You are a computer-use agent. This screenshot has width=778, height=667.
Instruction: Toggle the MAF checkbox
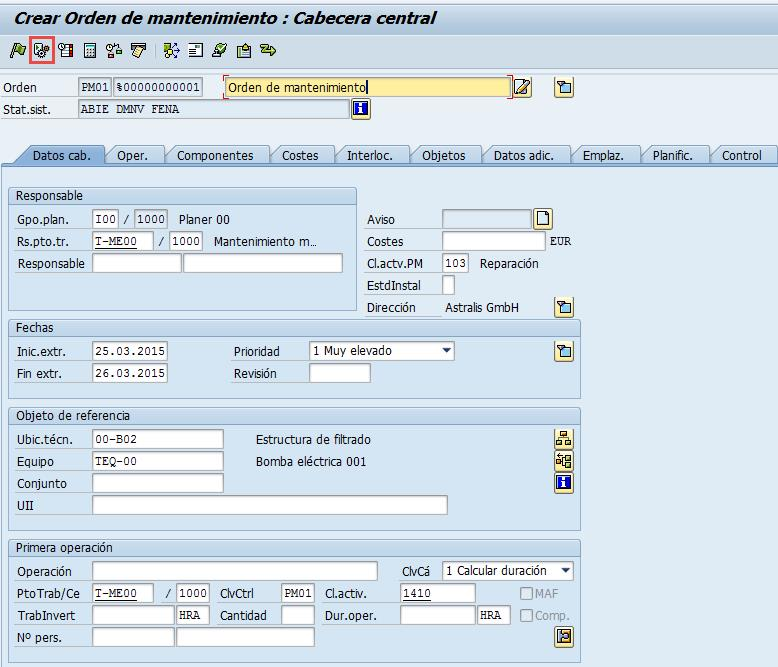(526, 593)
